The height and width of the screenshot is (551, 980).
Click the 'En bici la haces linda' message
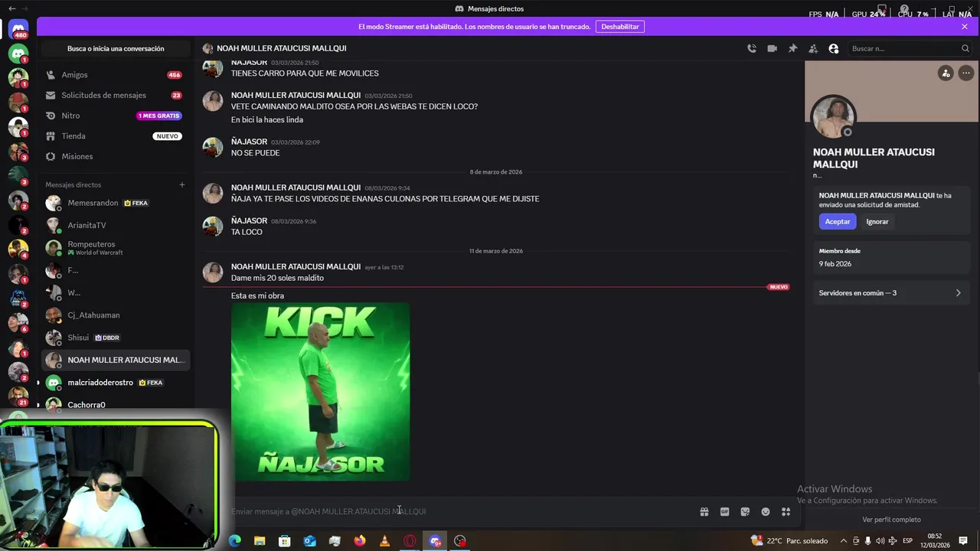(267, 120)
